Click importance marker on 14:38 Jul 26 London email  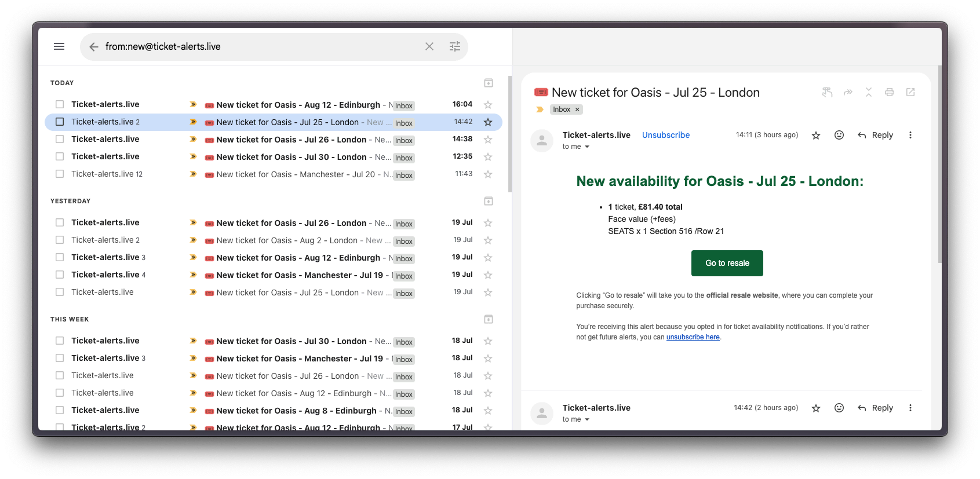(193, 140)
